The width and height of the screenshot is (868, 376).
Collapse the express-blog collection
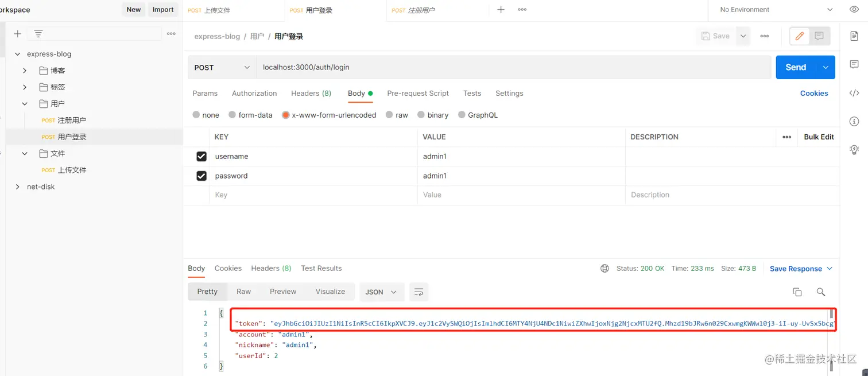[17, 54]
